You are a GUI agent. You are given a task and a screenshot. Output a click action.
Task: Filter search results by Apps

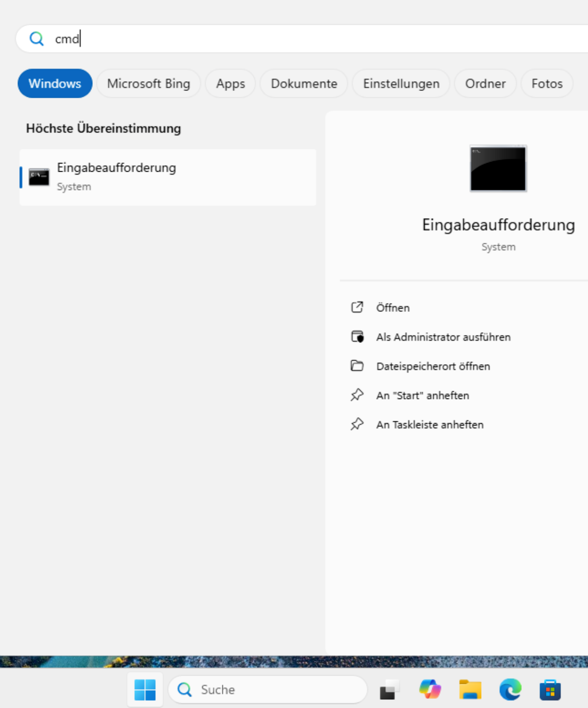pos(230,84)
